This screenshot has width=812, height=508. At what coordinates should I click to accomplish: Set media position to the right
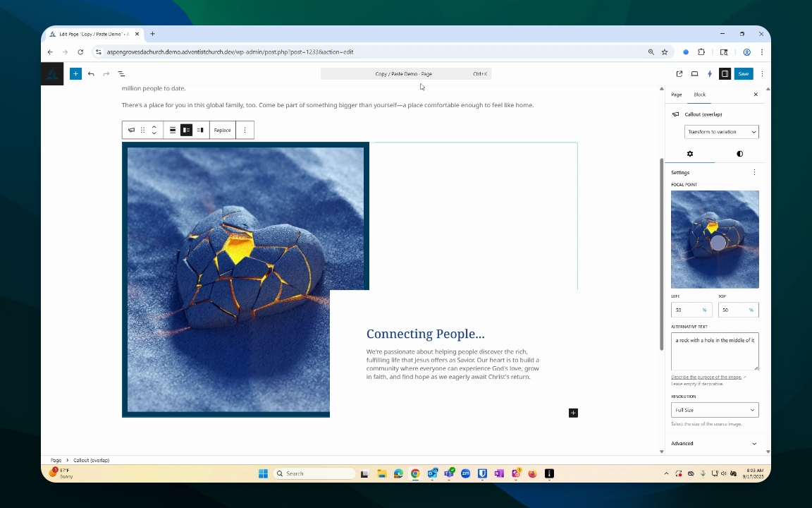click(x=200, y=130)
